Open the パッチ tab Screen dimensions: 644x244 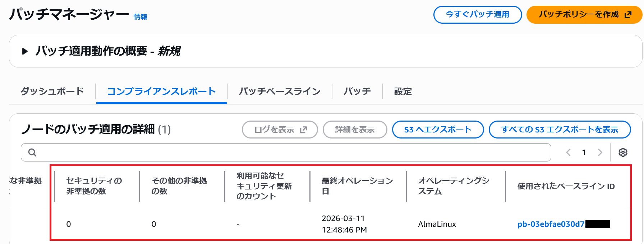(357, 91)
